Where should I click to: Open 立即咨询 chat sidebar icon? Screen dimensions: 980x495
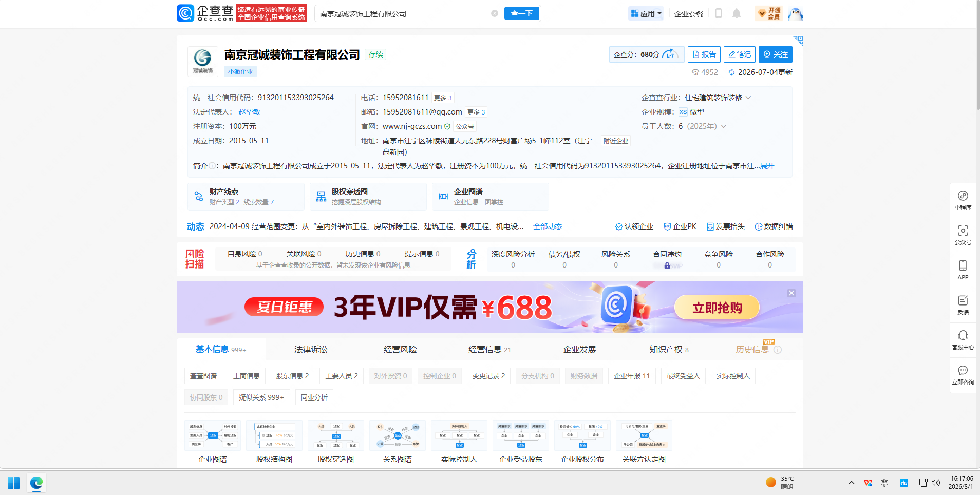tap(963, 375)
